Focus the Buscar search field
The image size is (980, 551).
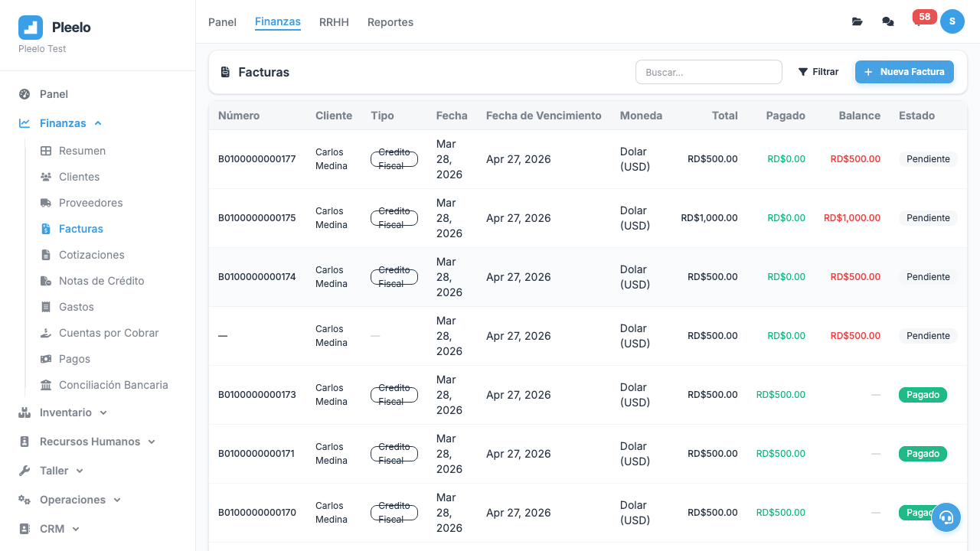coord(708,72)
